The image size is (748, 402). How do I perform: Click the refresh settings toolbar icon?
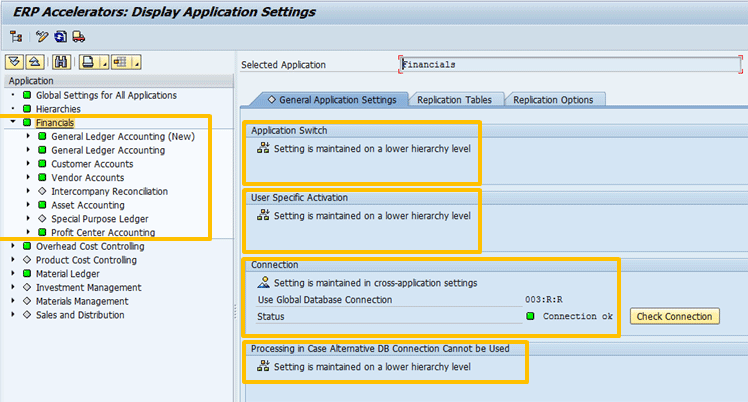(61, 37)
